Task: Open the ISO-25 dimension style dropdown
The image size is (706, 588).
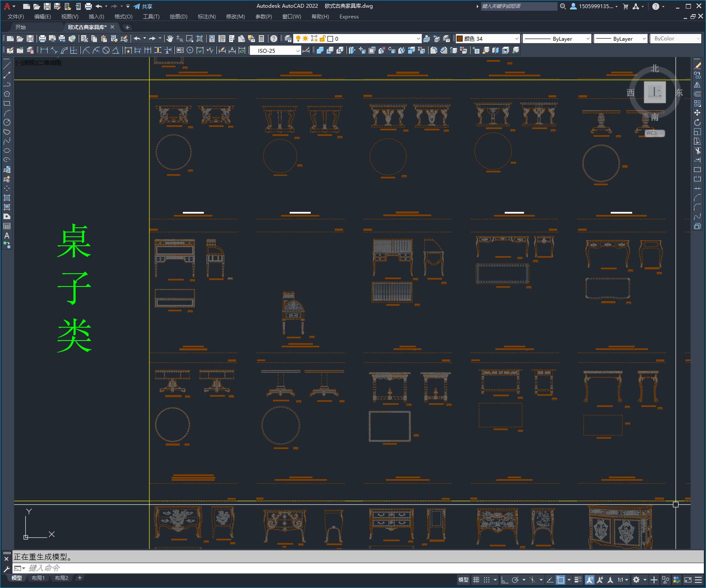Action: click(x=275, y=51)
